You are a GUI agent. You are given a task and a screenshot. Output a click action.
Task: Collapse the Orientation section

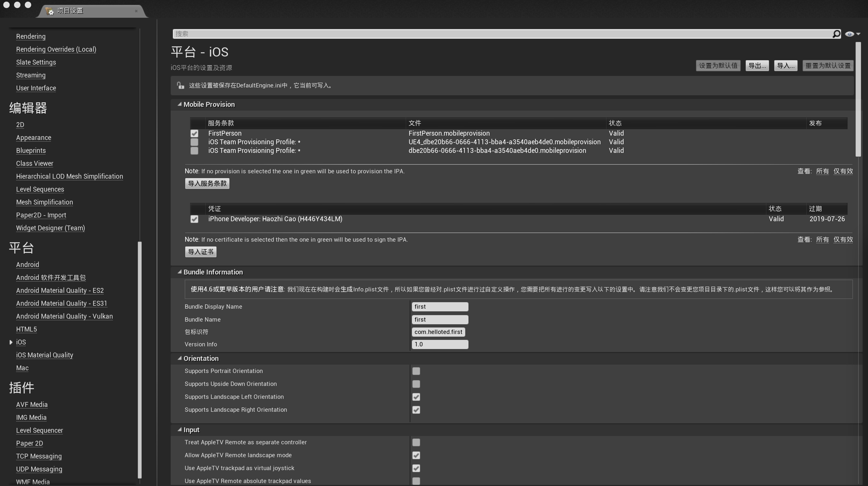(180, 358)
